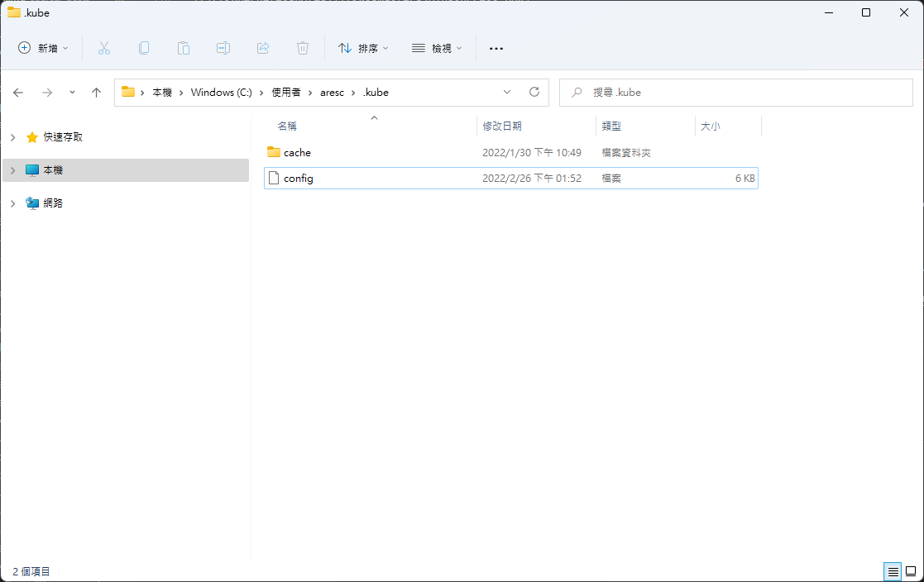
Task: Expand the 快速存取 tree node
Action: (12, 137)
